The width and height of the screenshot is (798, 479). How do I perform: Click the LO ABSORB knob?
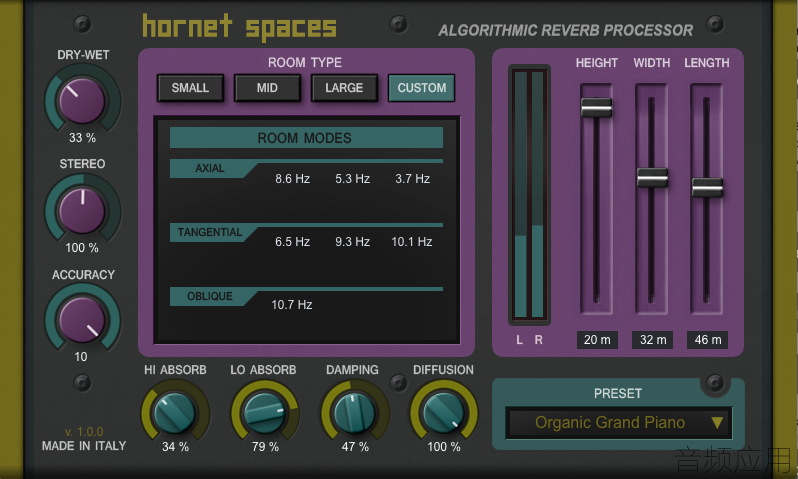pos(264,412)
